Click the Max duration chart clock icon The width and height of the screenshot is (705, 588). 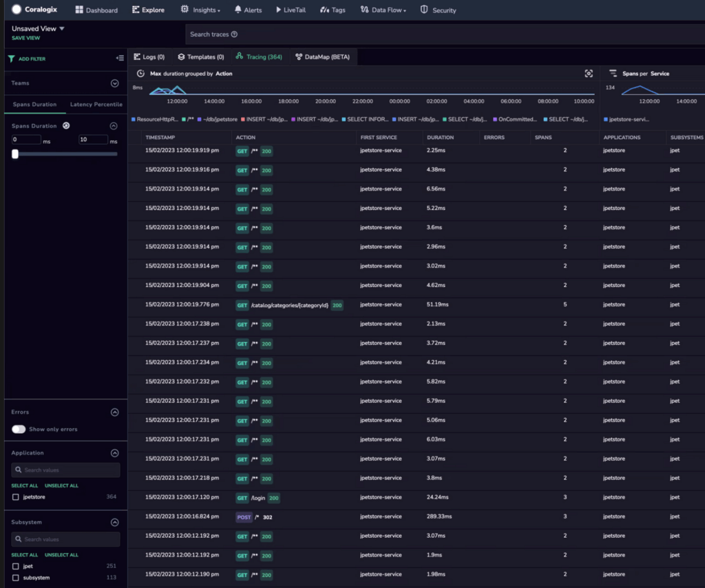[x=140, y=74]
